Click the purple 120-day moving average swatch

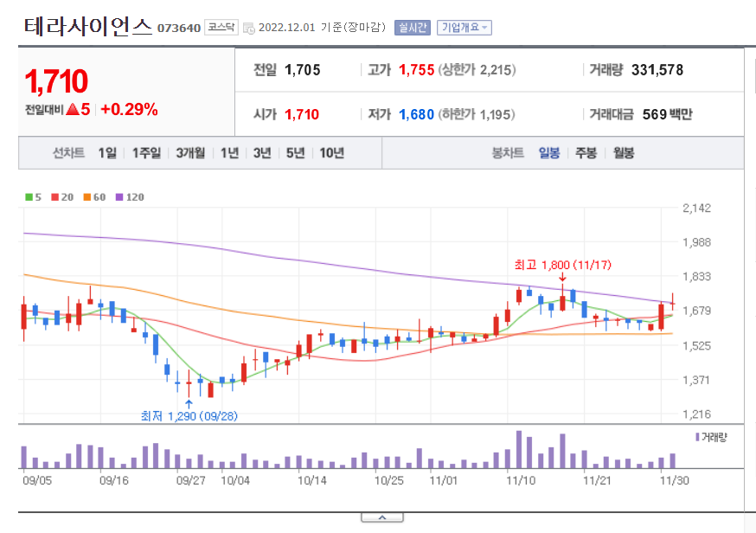(x=119, y=196)
